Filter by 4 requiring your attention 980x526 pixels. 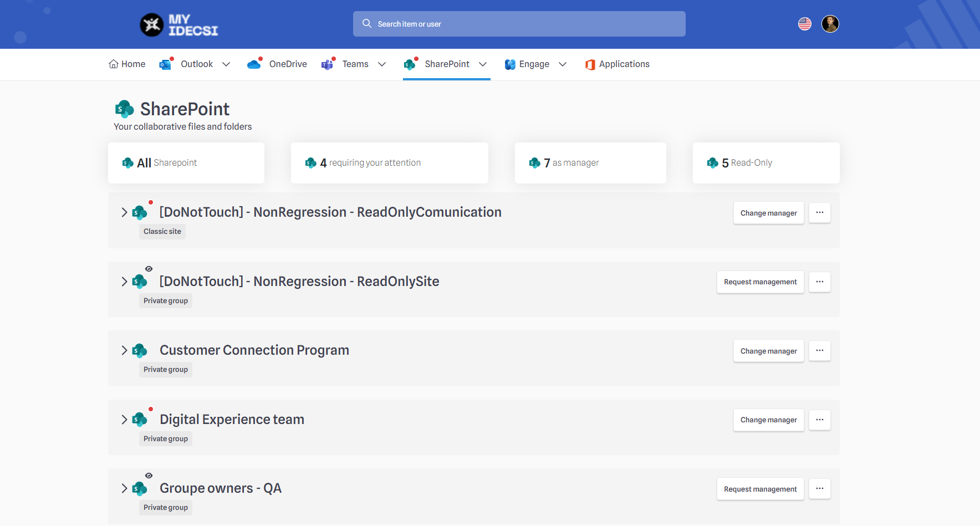[x=389, y=163]
